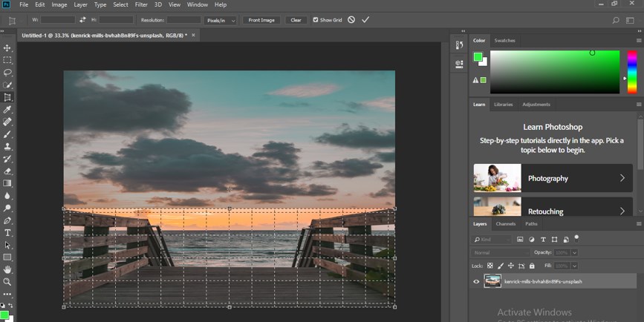The width and height of the screenshot is (644, 322).
Task: Switch to the Channels tab
Action: point(506,224)
